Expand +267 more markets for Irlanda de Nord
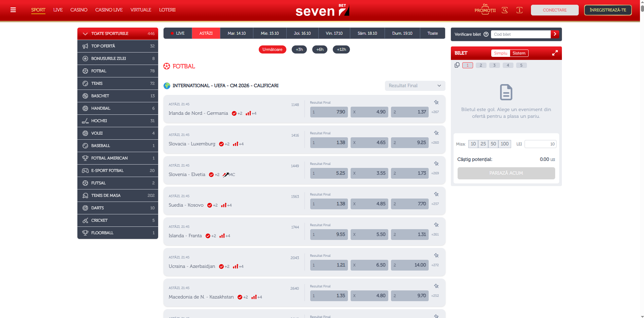This screenshot has width=644, height=318. (435, 112)
